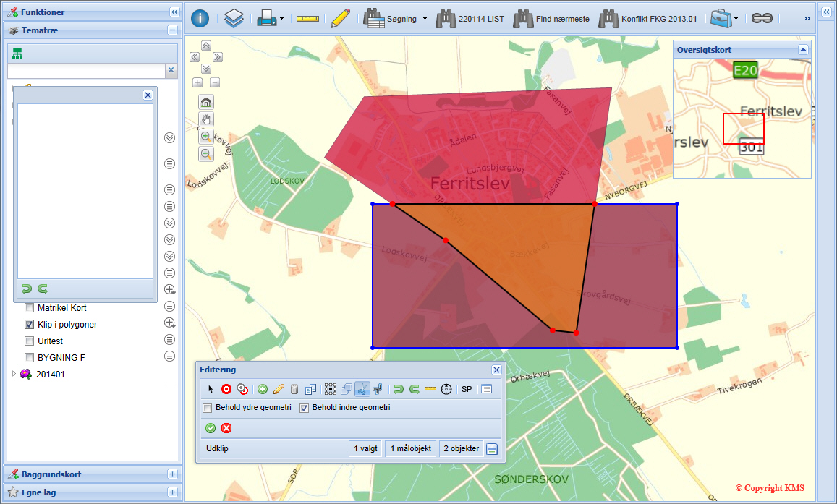Pan the map down with arrow button
The image size is (837, 504).
click(x=206, y=69)
